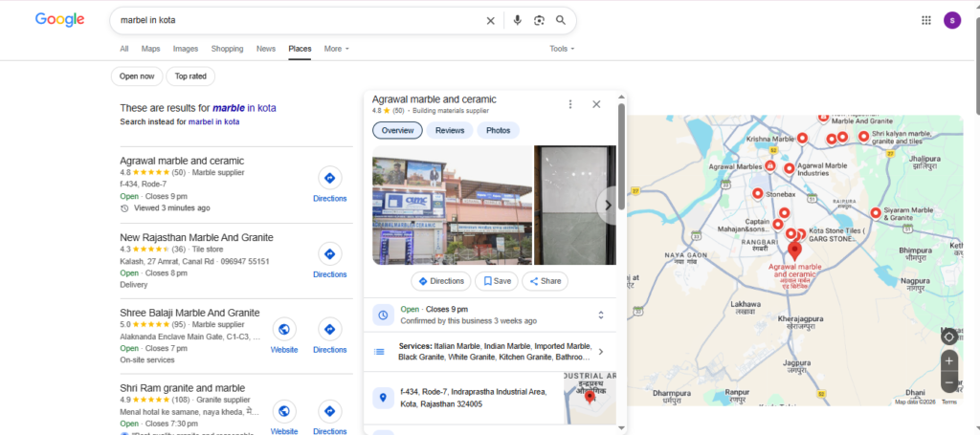The width and height of the screenshot is (980, 435).
Task: Click Siyaram Marble & Granite map pin
Action: click(x=876, y=213)
